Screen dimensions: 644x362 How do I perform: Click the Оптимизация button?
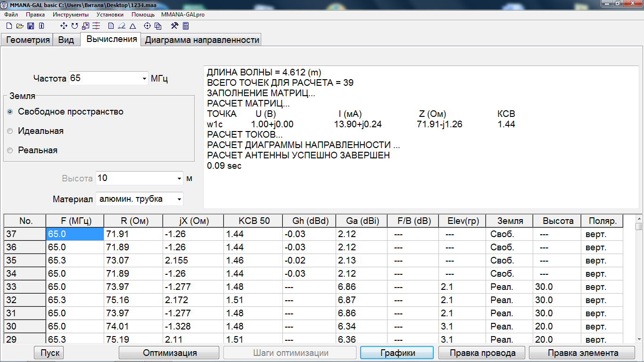(x=169, y=353)
